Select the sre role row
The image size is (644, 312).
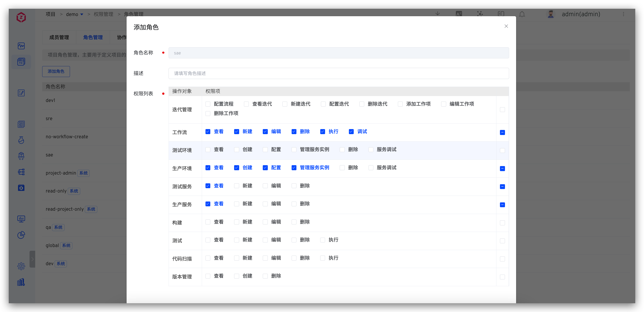click(x=85, y=118)
